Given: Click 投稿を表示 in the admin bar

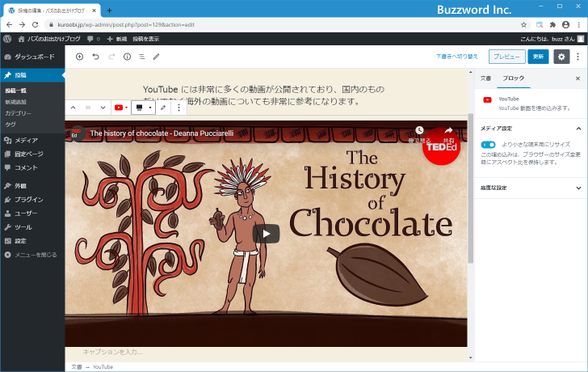Looking at the screenshot, I should (146, 39).
